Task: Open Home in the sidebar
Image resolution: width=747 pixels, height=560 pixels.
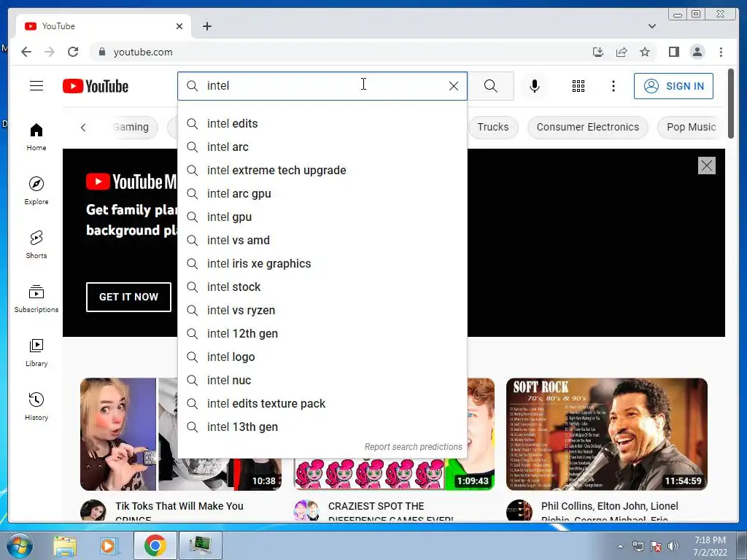Action: (x=36, y=137)
